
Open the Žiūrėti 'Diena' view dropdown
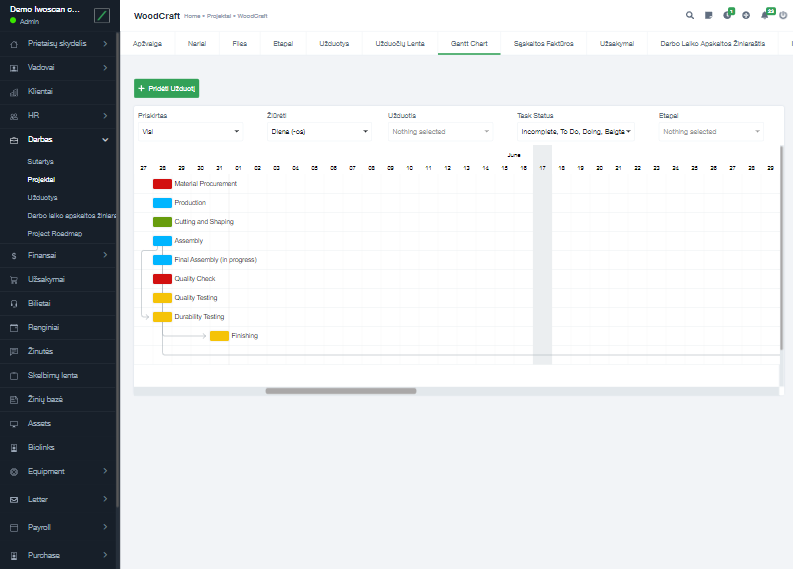pyautogui.click(x=318, y=131)
